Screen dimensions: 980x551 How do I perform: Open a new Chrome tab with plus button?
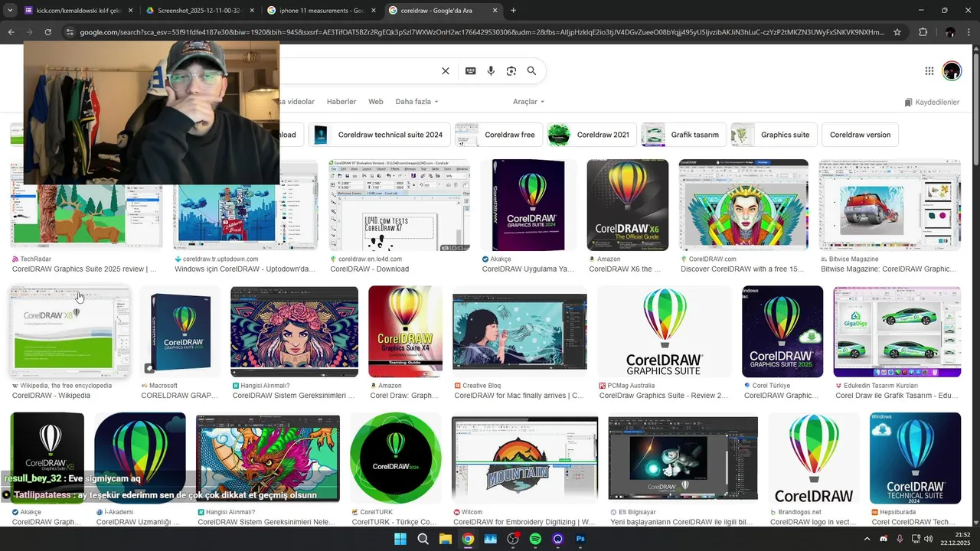point(513,11)
